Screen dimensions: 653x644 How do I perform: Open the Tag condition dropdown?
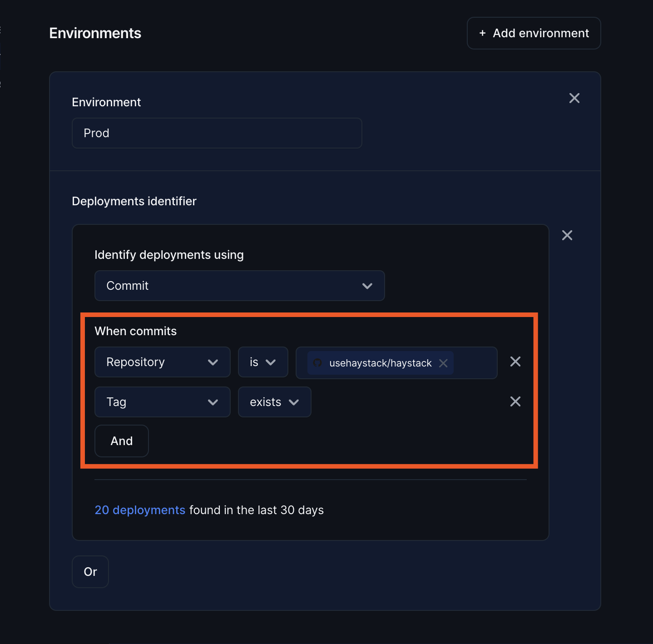point(162,402)
